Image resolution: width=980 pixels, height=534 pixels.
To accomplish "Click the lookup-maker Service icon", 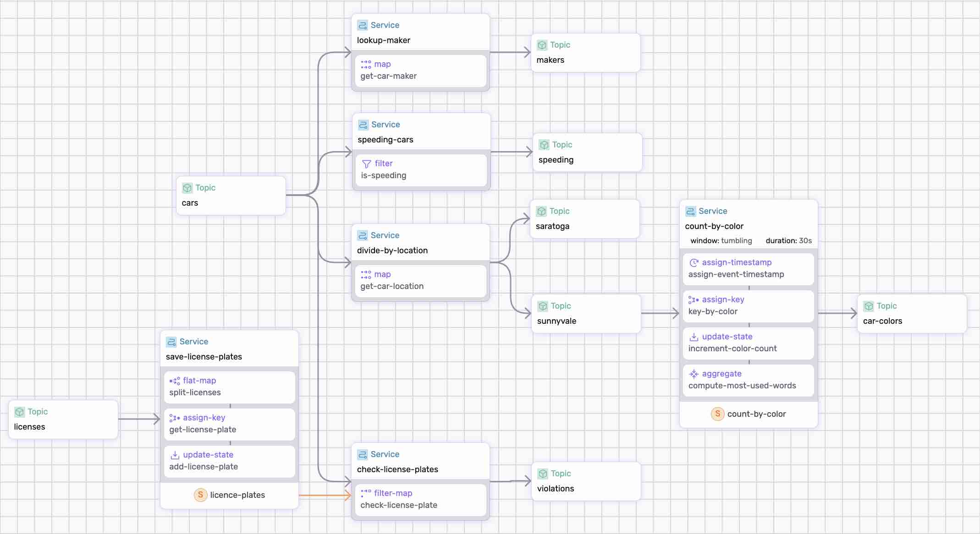I will click(x=362, y=25).
